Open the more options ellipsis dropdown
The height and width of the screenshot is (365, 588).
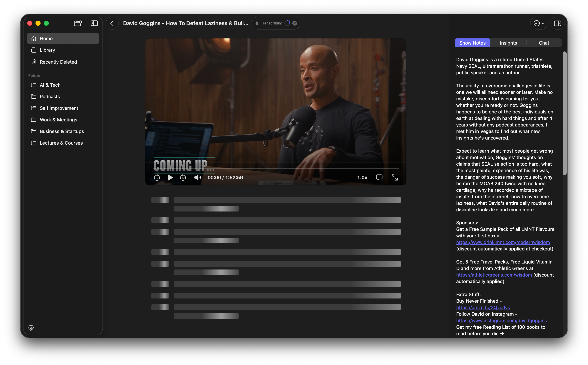(x=539, y=23)
